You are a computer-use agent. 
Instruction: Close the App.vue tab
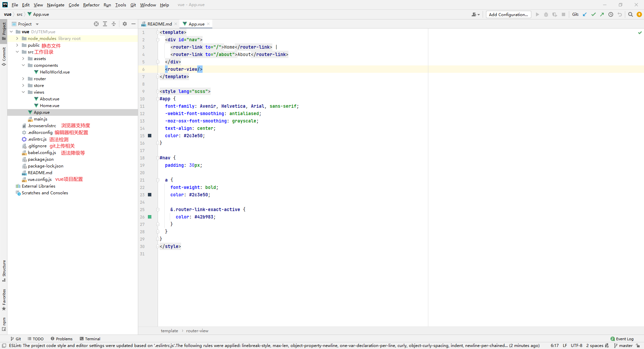click(x=208, y=24)
